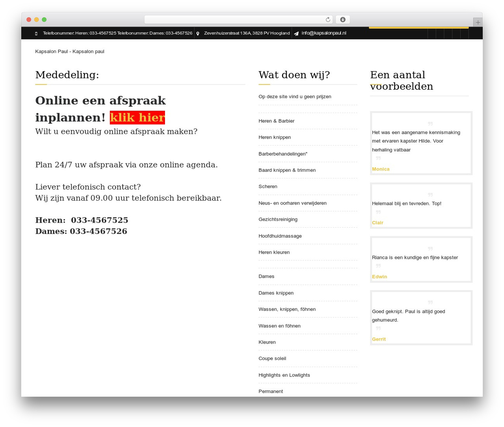Select 'Heren kleuren' in the services list
Viewport: 504px width, 427px height.
pos(274,252)
